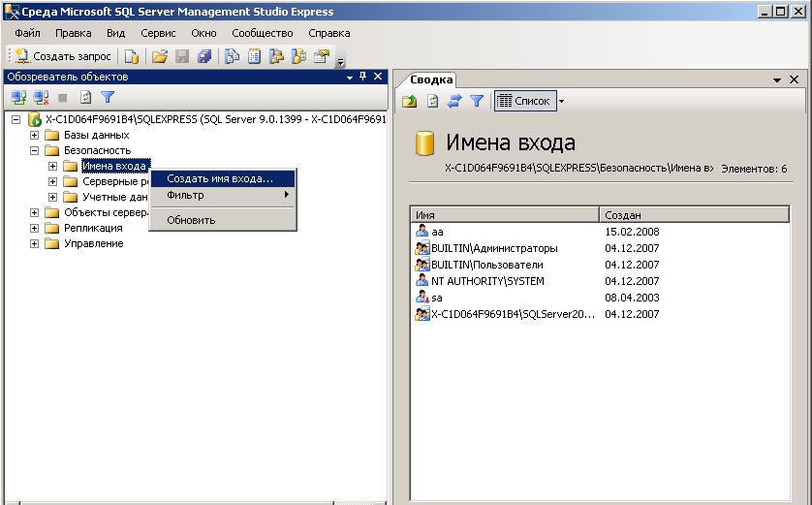Click filter funnel icon in Обозреватель объектов
The image size is (812, 505).
[108, 97]
